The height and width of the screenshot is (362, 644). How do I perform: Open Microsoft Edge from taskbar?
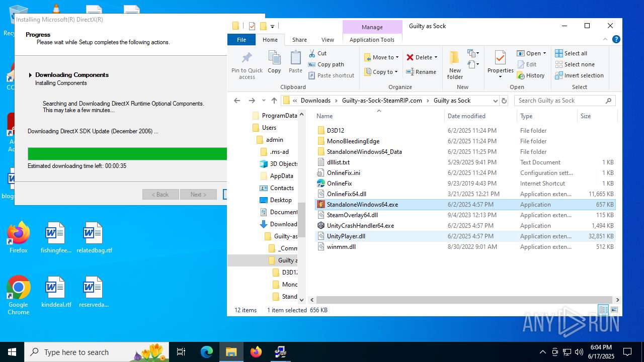pyautogui.click(x=207, y=352)
